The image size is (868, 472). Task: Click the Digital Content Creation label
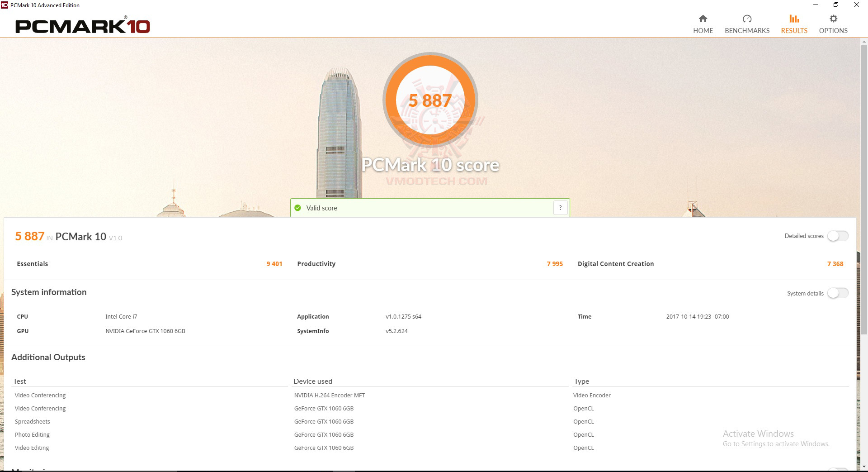point(616,264)
